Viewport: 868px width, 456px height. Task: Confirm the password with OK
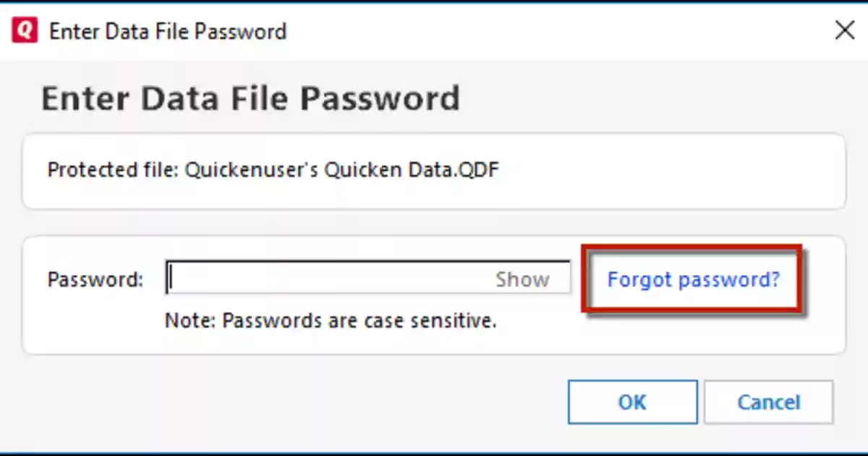[x=632, y=402]
